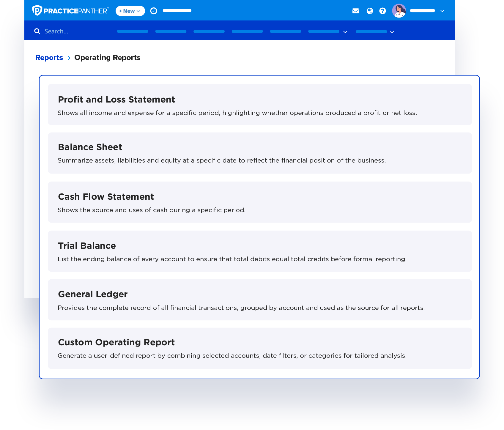The image size is (504, 430).
Task: Go back to Reports breadcrumb link
Action: pyautogui.click(x=49, y=58)
